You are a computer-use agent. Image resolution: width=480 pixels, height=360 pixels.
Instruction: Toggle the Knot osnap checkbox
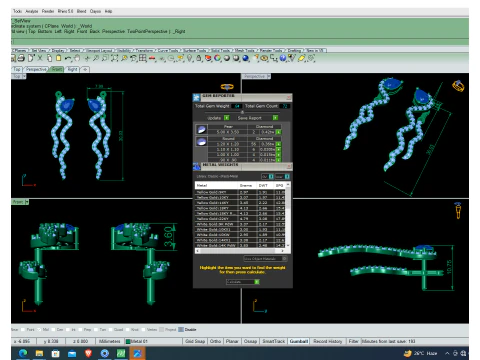coord(127,330)
